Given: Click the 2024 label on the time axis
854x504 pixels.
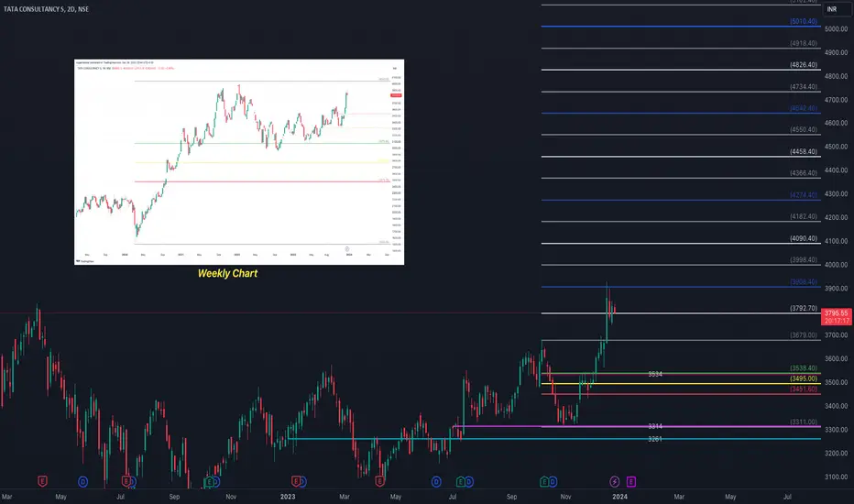Looking at the screenshot, I should pos(619,497).
